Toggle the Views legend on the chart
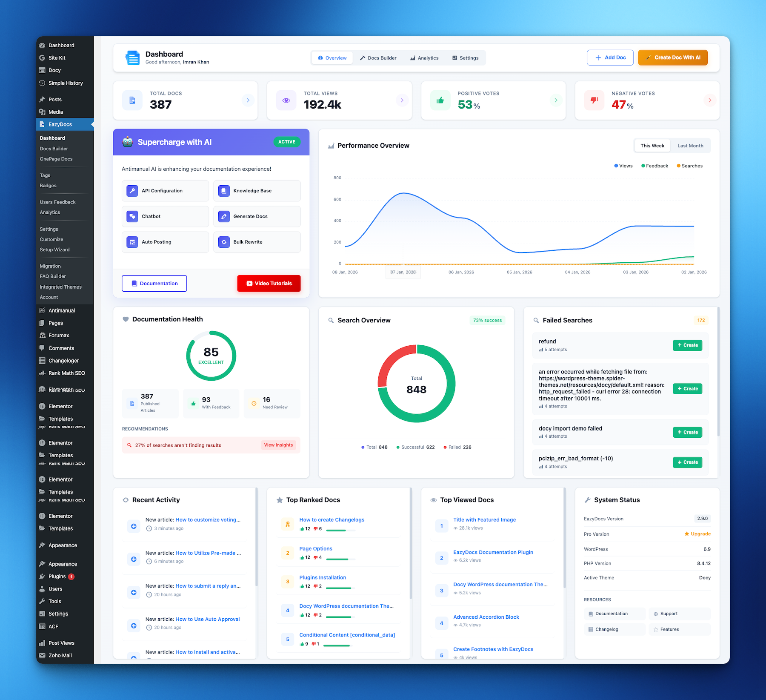Image resolution: width=766 pixels, height=700 pixels. tap(623, 166)
